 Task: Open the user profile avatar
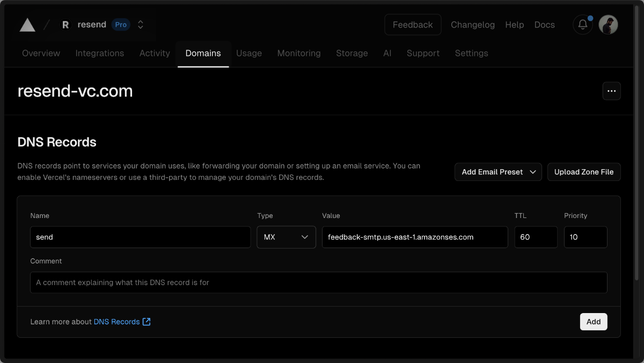click(608, 25)
